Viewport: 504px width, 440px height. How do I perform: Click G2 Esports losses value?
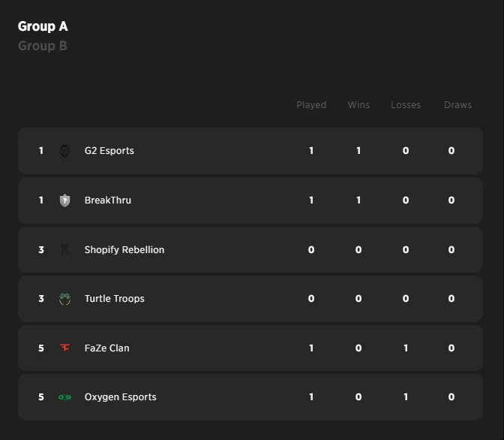(406, 151)
